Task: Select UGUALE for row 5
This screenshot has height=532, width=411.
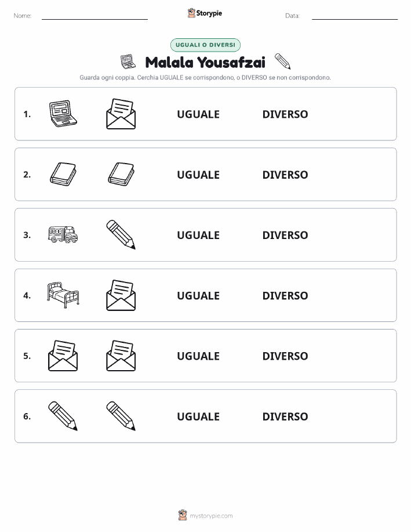Action: click(198, 356)
